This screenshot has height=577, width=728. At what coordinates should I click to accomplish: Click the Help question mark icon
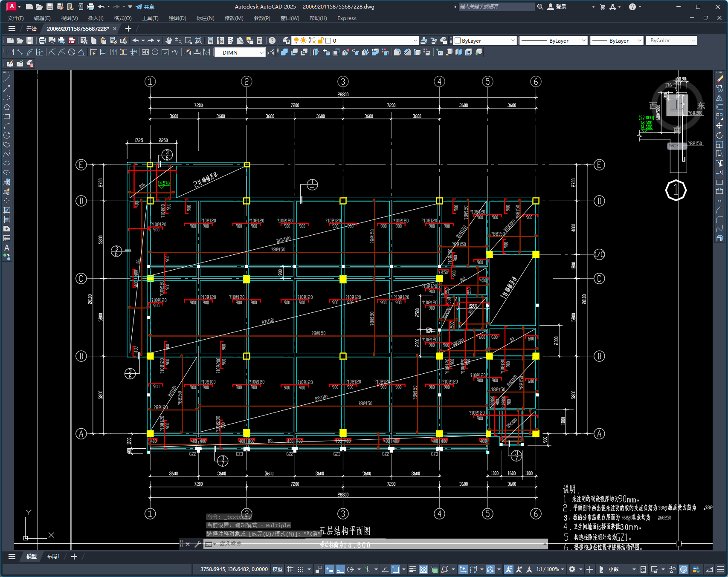tap(272, 40)
